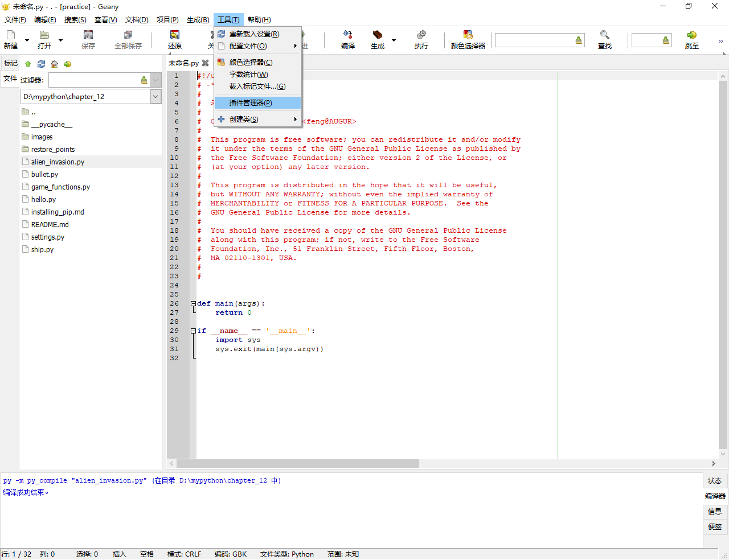Click the 查找 (Find) magnifier icon
729x560 pixels.
tap(605, 35)
